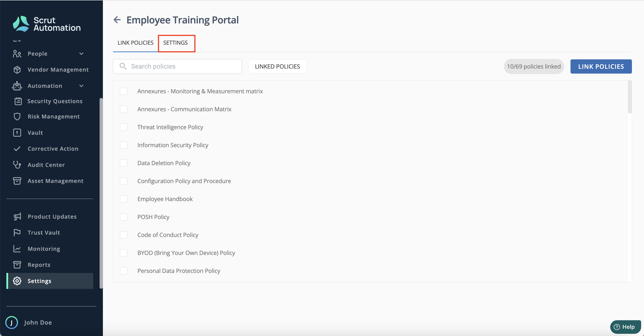Click the Asset Management archive icon

[17, 181]
